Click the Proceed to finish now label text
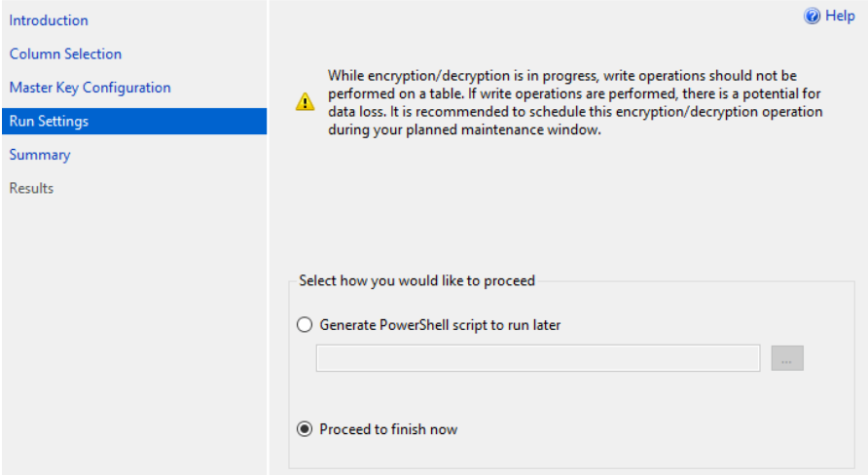The image size is (868, 475). (388, 429)
